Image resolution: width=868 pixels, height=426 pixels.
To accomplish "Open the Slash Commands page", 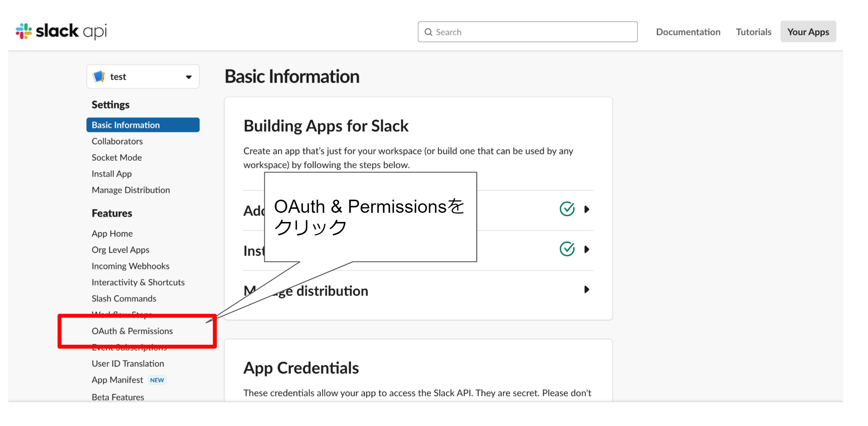I will (x=124, y=298).
